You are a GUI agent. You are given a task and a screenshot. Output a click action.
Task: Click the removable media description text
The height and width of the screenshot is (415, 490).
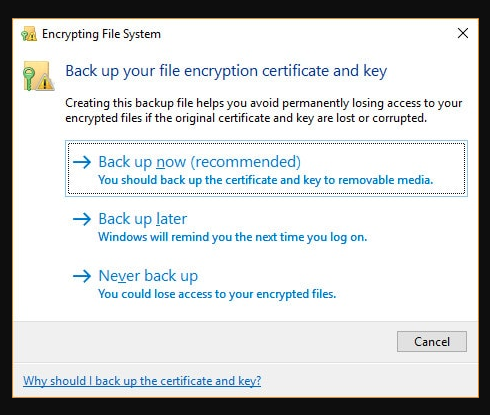pyautogui.click(x=266, y=180)
